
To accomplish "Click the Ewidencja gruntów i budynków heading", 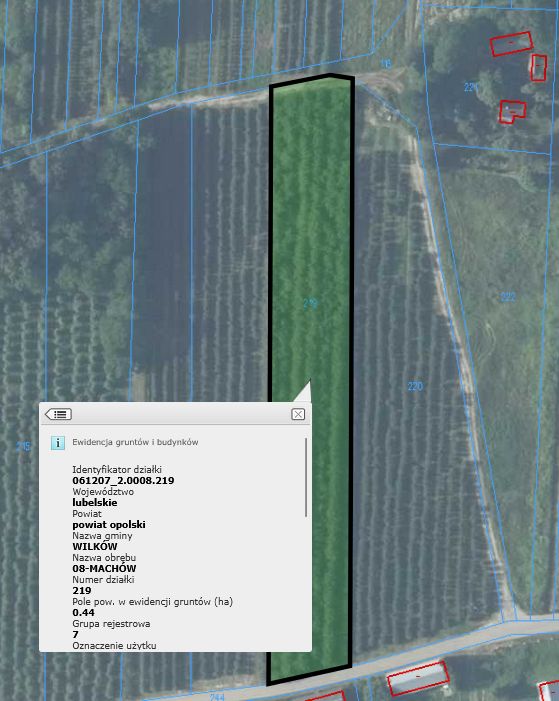I will 135,442.
